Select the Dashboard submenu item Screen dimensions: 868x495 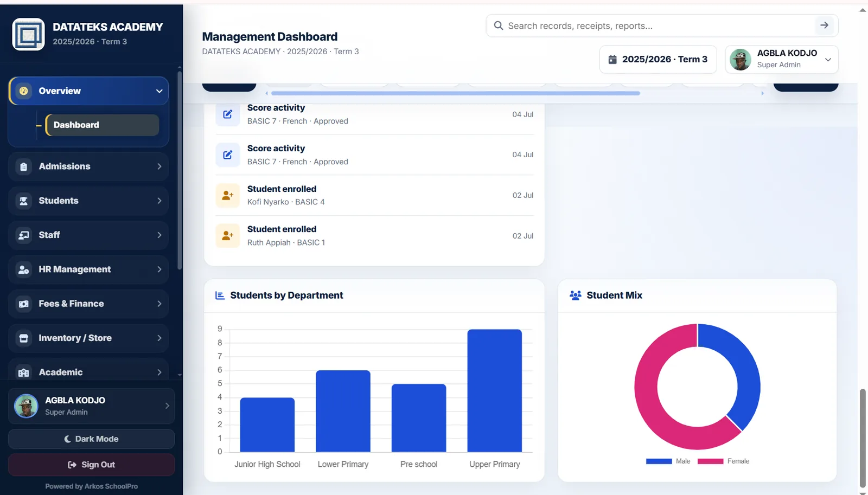point(102,125)
